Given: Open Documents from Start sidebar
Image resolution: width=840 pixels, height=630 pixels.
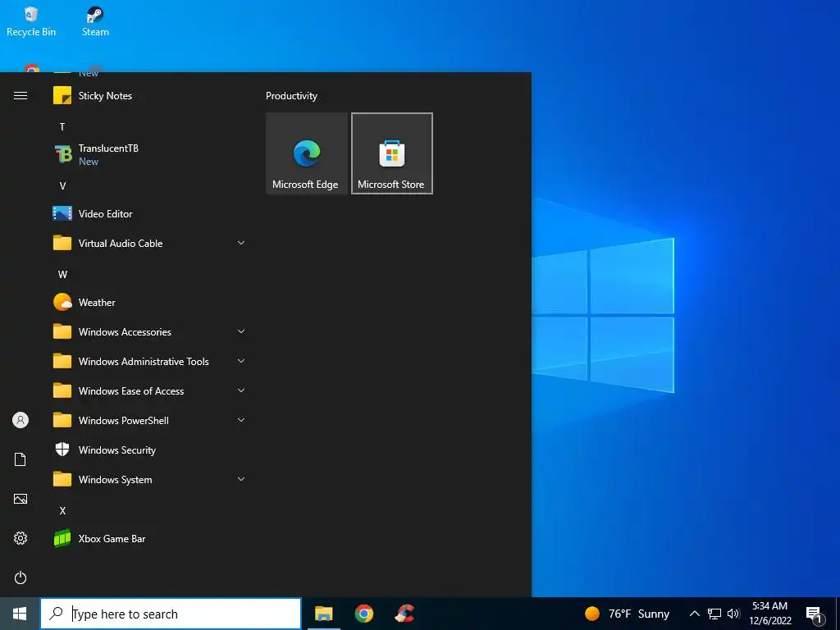Looking at the screenshot, I should click(x=21, y=459).
